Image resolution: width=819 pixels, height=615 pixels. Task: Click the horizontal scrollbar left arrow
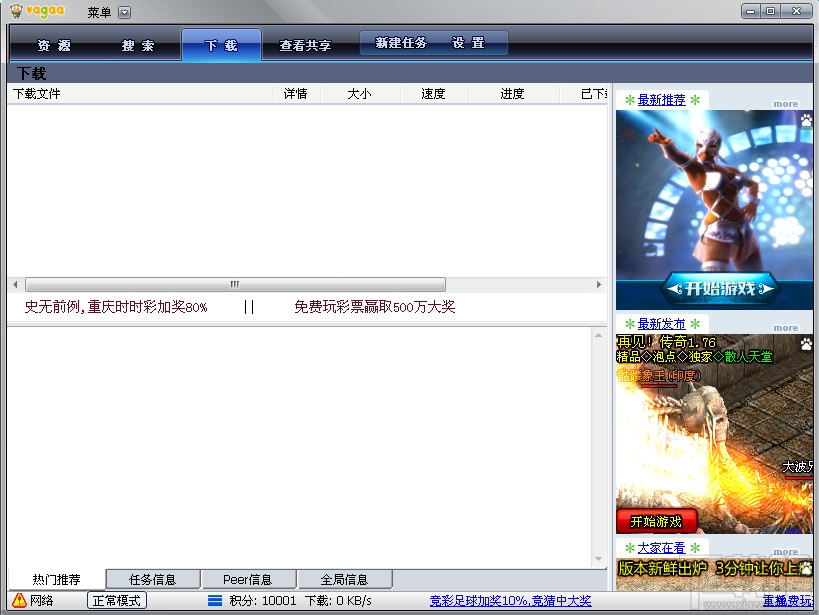pos(15,284)
